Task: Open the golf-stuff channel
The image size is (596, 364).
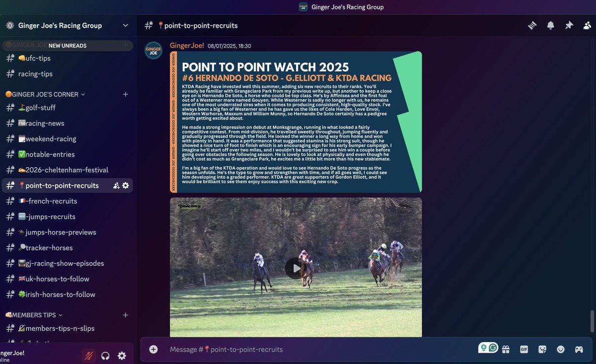Action: click(68, 108)
